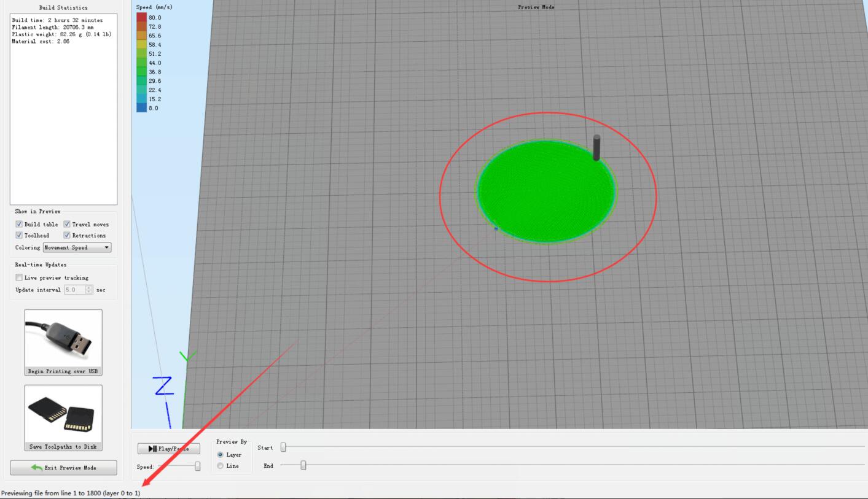Click the Start layer slider handle
This screenshot has width=868, height=499.
pyautogui.click(x=283, y=447)
